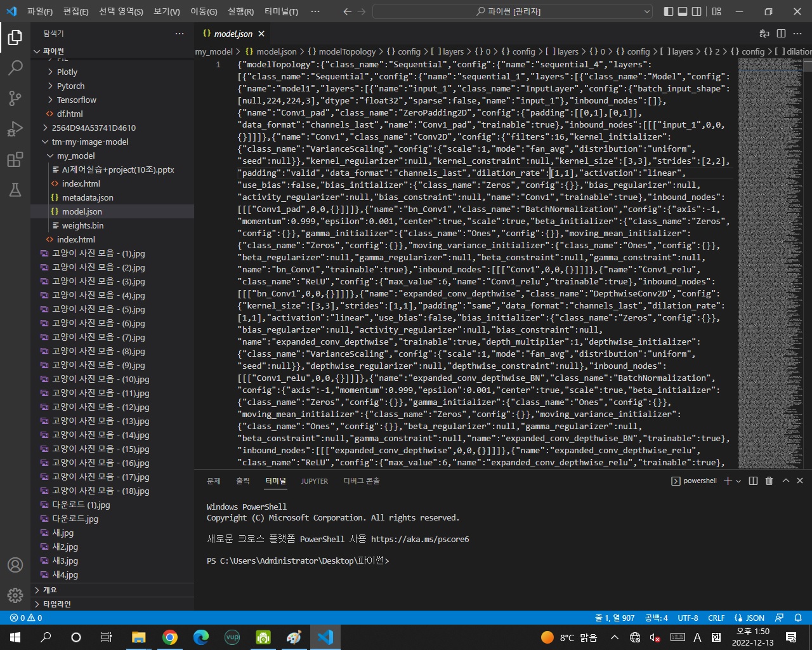Click the UTF-8 encoding indicator
The image size is (812, 650).
pos(687,617)
